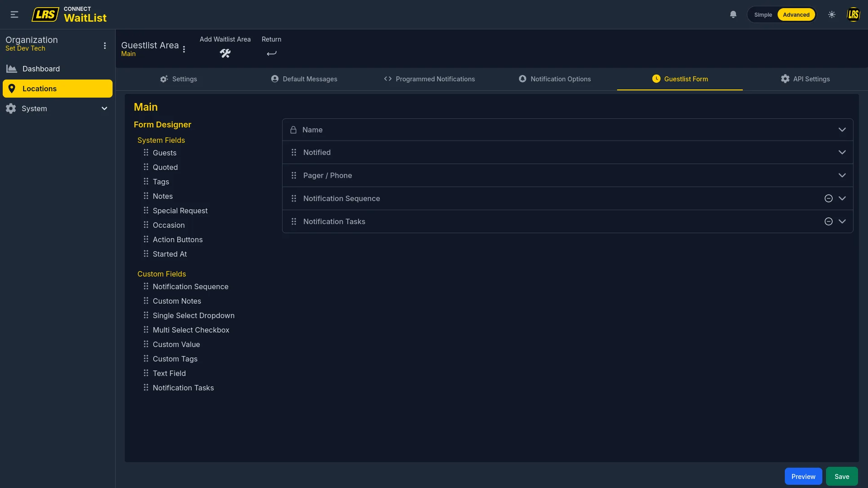Select Notification Sequence in Custom Fields list
The height and width of the screenshot is (488, 868).
[x=190, y=286]
